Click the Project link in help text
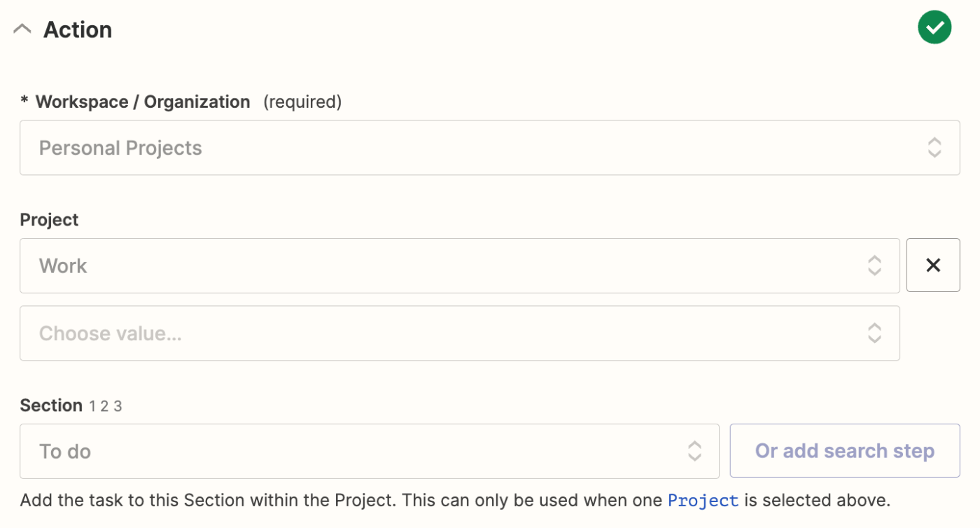Viewport: 980px width, 528px height. tap(703, 501)
